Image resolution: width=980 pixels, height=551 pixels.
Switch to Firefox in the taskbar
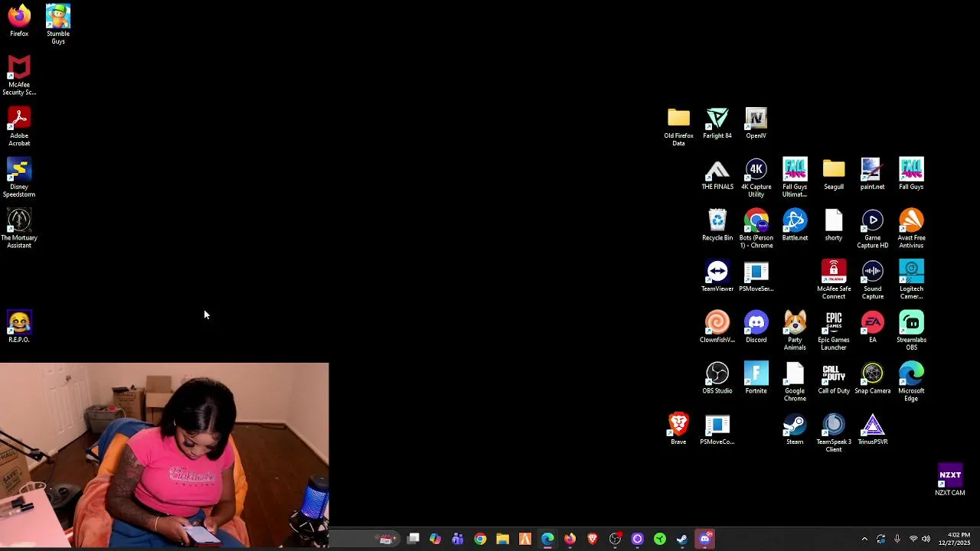point(570,539)
